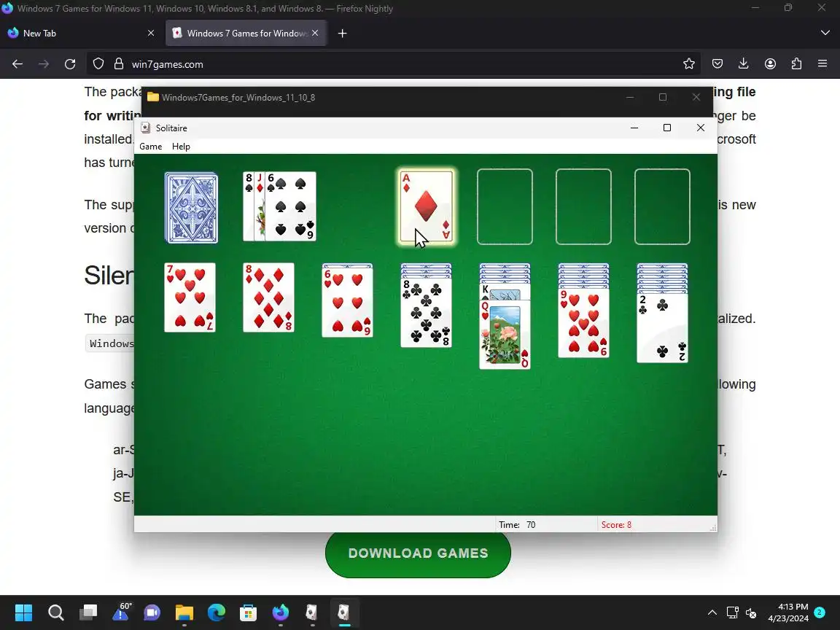Click the first card-game taskbar icon
The image size is (840, 630).
tap(312, 612)
